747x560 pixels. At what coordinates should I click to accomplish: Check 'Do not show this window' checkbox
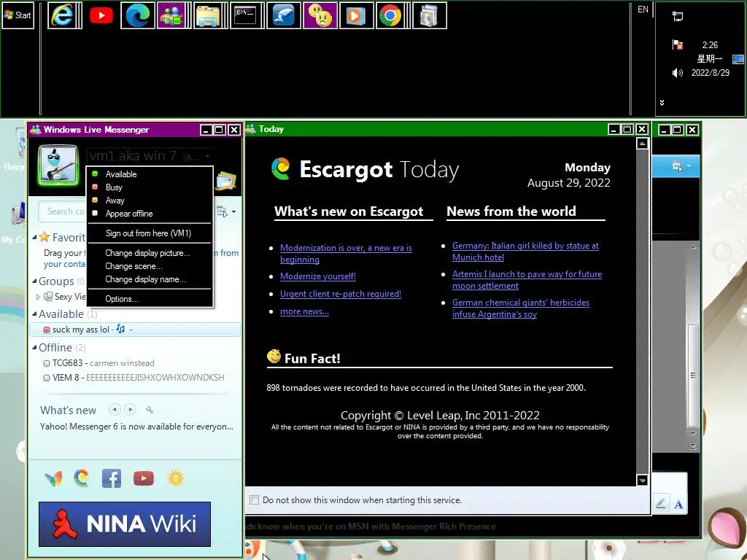click(x=255, y=500)
